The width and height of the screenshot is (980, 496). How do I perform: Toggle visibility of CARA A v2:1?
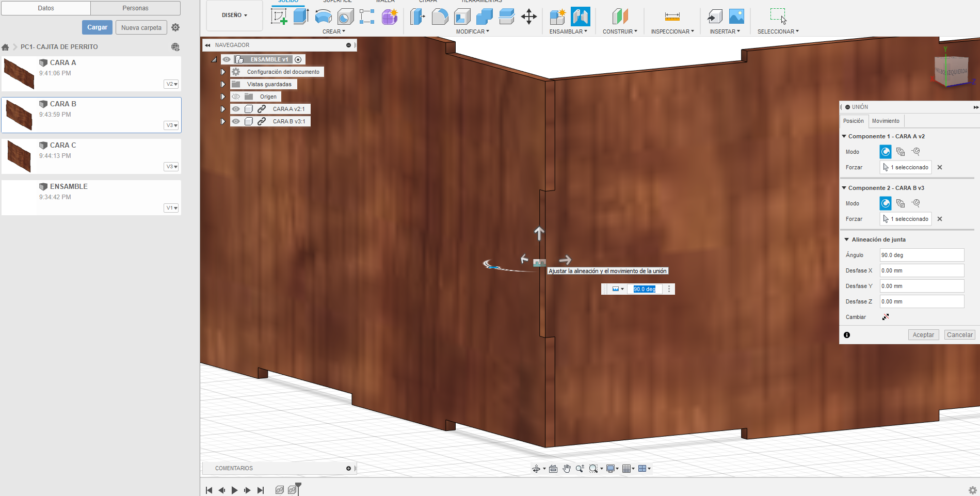coord(236,109)
